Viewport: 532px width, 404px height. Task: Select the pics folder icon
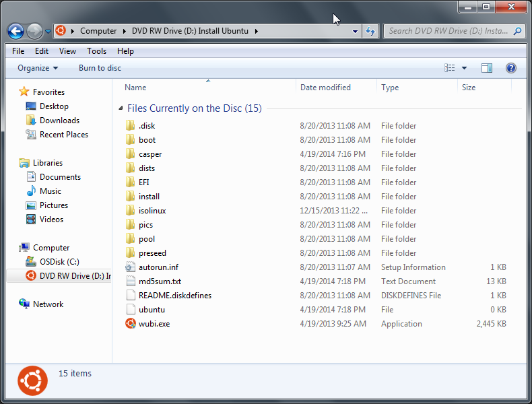click(130, 225)
